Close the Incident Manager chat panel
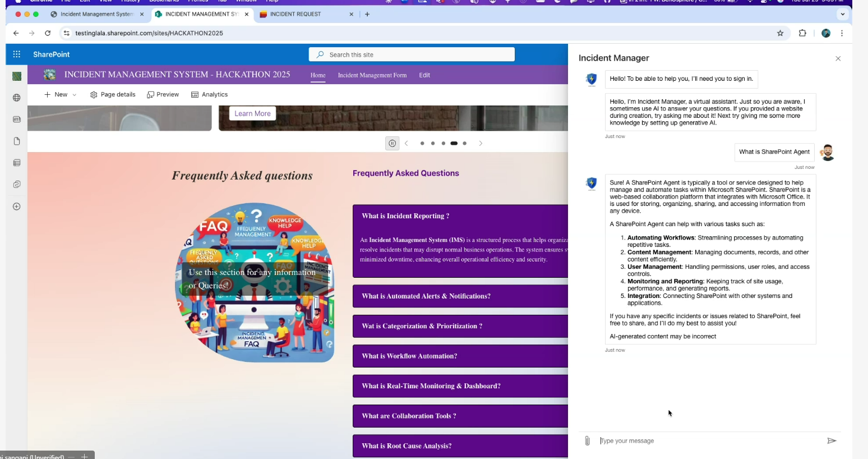The width and height of the screenshot is (868, 459). (x=838, y=58)
